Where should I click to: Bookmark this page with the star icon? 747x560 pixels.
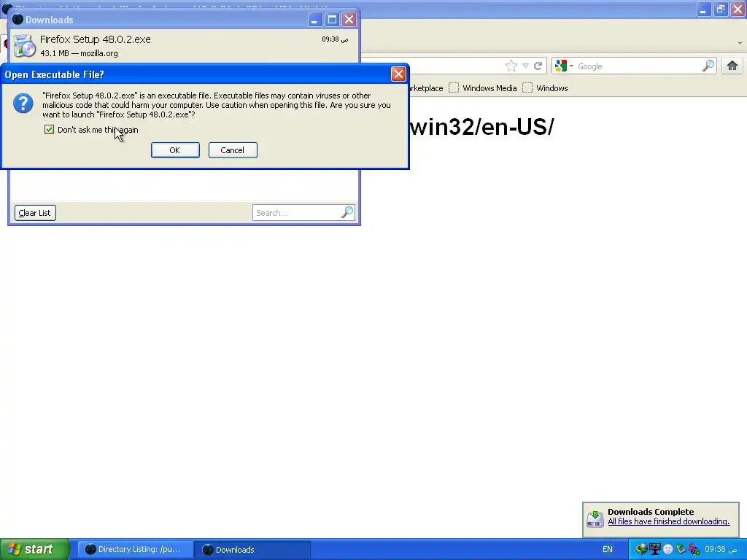(x=511, y=66)
